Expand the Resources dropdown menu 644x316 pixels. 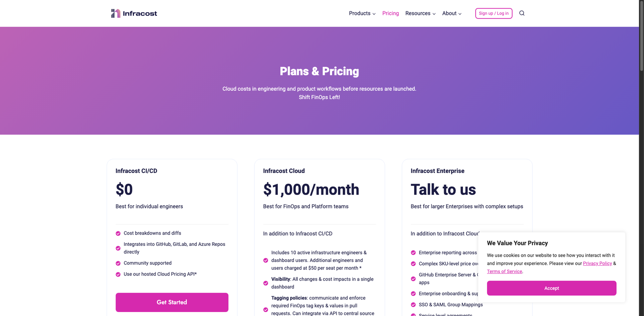coord(420,13)
